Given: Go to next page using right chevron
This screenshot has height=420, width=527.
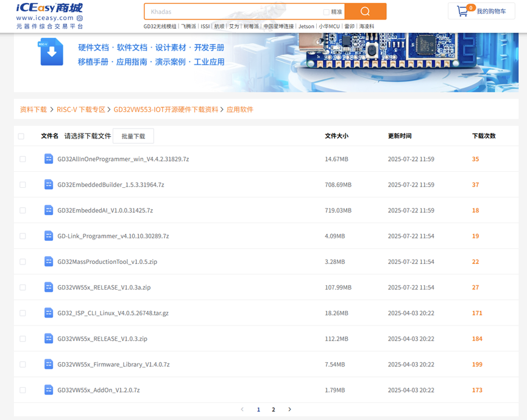Looking at the screenshot, I should pos(289,410).
